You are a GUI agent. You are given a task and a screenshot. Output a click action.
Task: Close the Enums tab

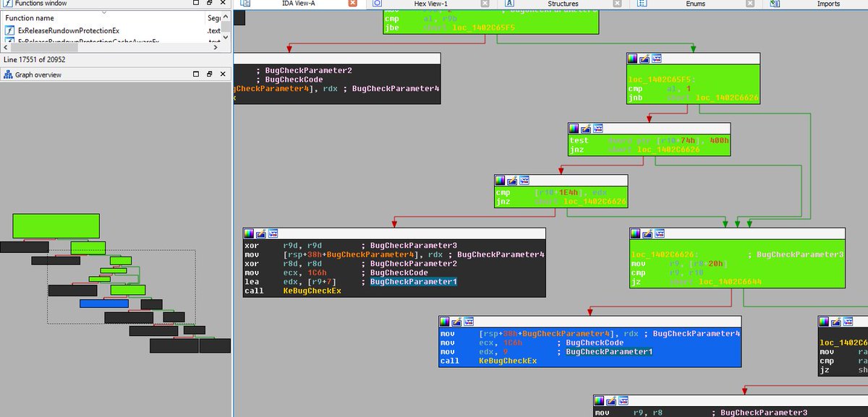point(752,4)
